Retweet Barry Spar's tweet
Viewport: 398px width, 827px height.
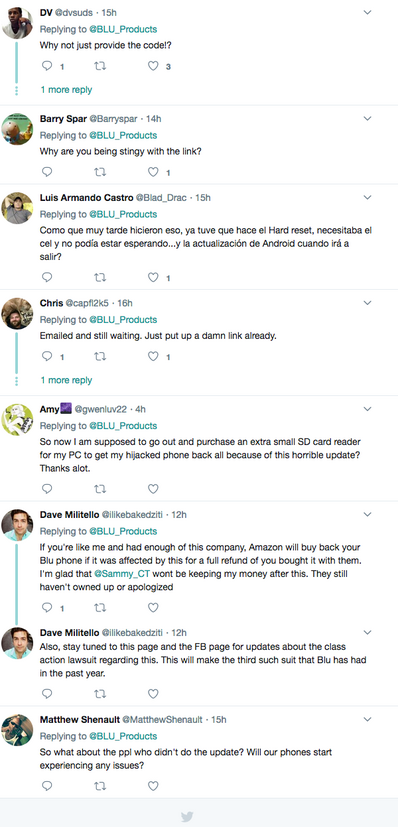tap(100, 172)
